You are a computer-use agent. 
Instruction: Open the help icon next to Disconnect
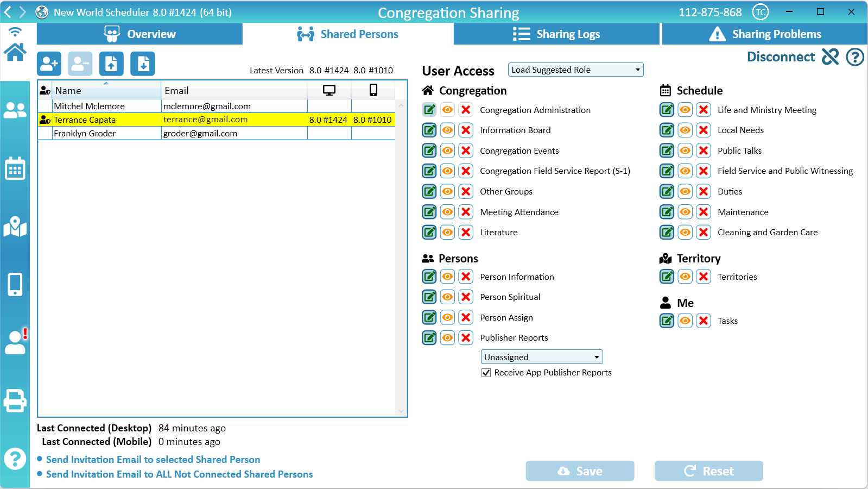[x=855, y=57]
